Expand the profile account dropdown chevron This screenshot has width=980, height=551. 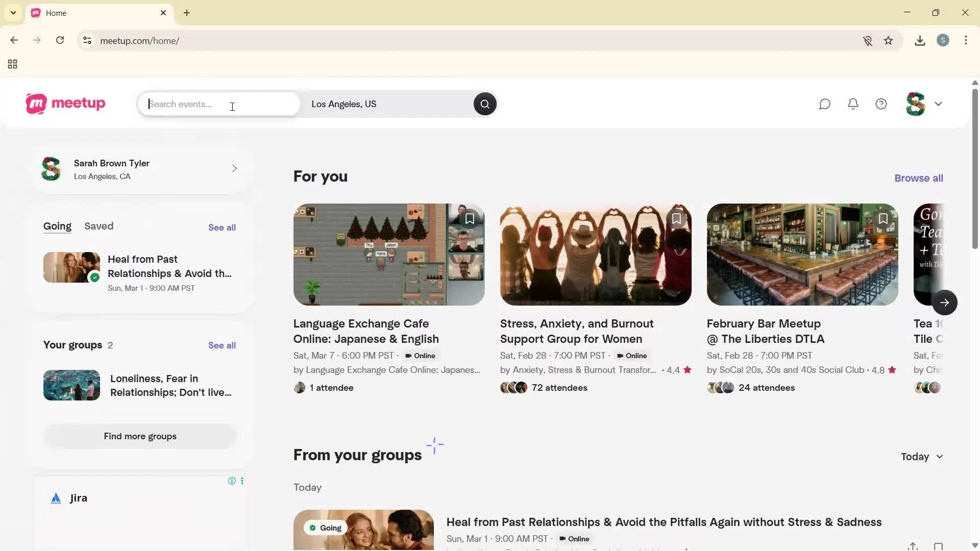tap(939, 104)
